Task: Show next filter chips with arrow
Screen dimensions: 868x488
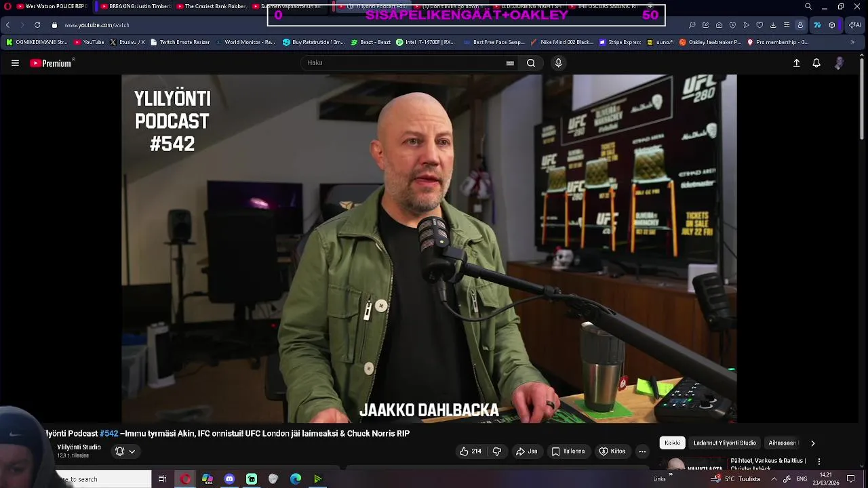Action: coord(812,443)
